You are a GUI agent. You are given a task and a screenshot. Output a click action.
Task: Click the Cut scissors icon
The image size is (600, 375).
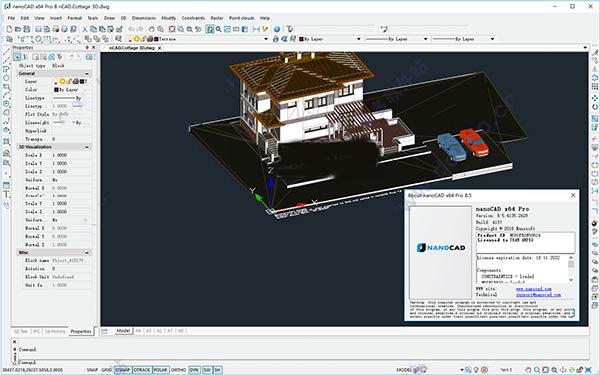pyautogui.click(x=85, y=29)
